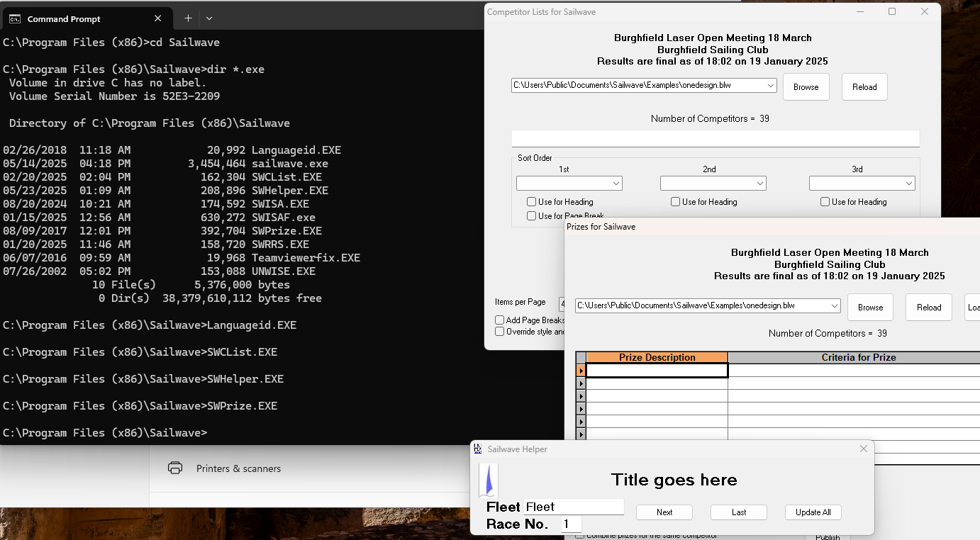
Task: Click Teamviewerfix.EXE in the directory listing
Action: tap(306, 258)
